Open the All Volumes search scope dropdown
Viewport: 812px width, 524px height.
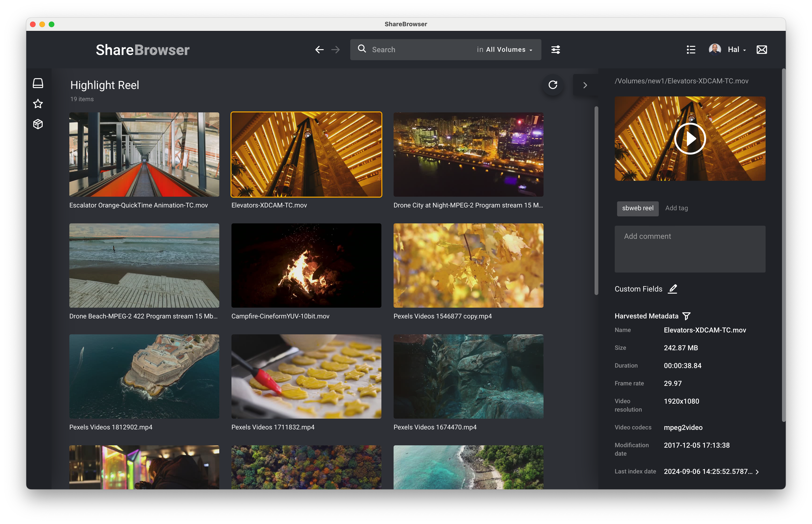coord(505,50)
